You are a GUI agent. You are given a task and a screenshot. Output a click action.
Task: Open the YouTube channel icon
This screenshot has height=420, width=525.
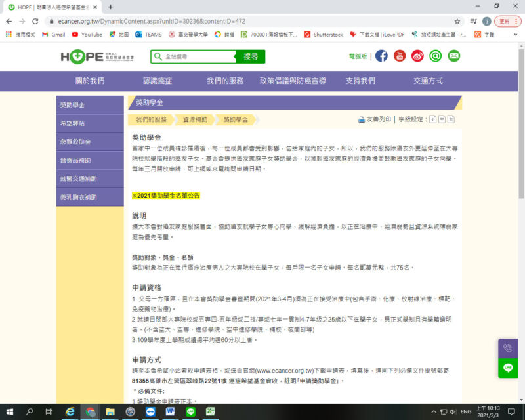[x=400, y=56]
